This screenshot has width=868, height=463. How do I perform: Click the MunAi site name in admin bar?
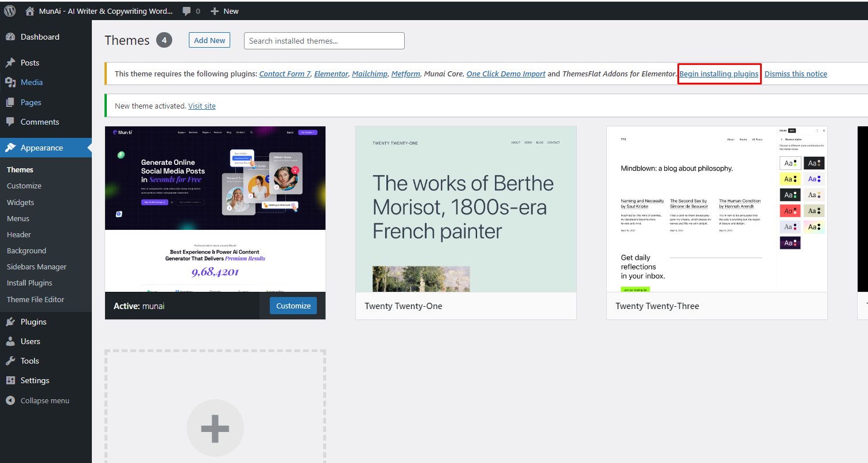point(106,11)
